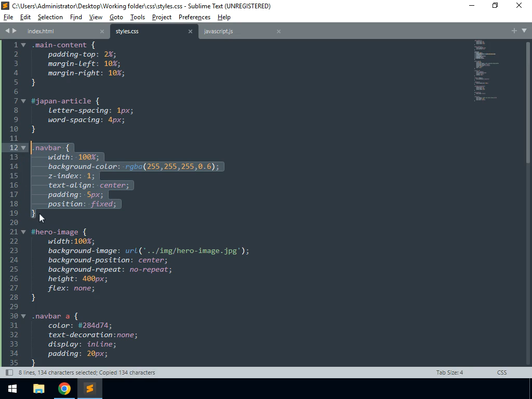
Task: Open Windows Start menu
Action: coord(12,389)
